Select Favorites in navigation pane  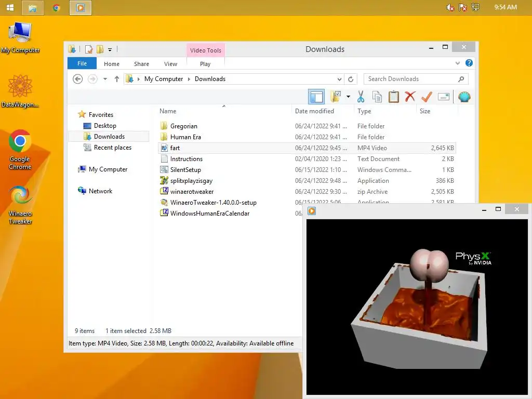pos(101,115)
